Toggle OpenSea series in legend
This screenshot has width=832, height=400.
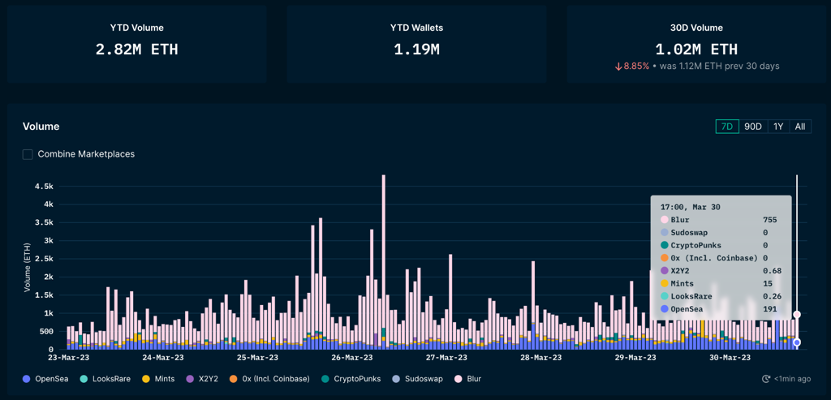coord(44,379)
